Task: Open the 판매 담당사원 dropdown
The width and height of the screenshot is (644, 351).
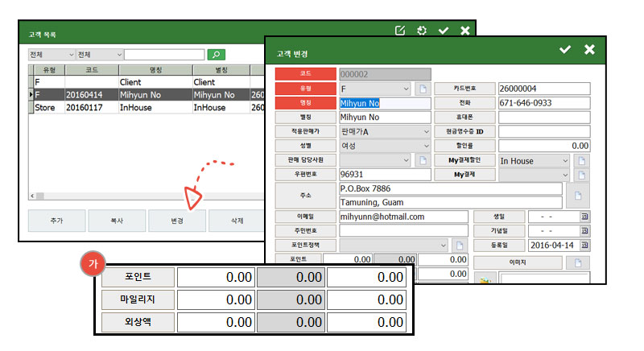Action: pyautogui.click(x=375, y=160)
